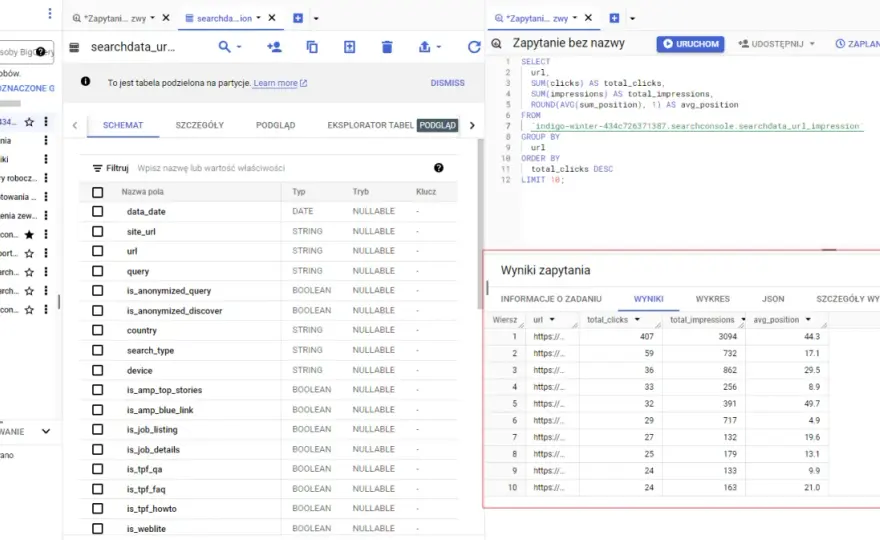Image resolution: width=880 pixels, height=540 pixels.
Task: Click schema list vertical scrollbar
Action: (480, 223)
